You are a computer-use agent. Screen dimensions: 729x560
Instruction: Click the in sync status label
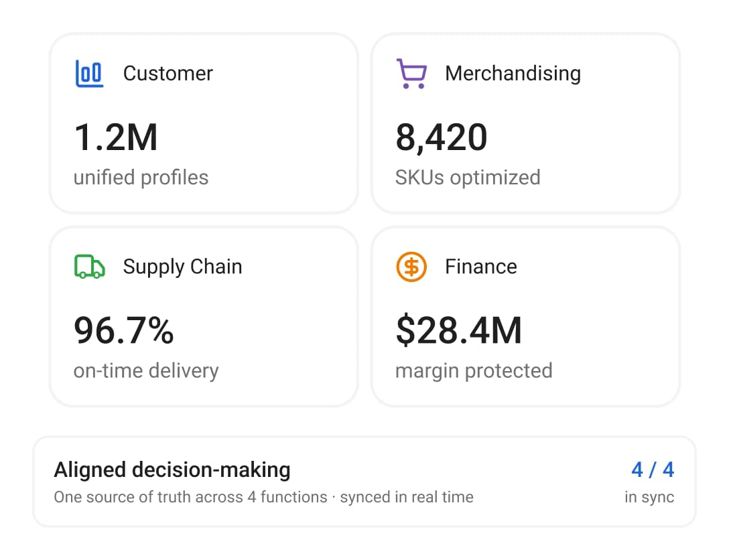(649, 497)
